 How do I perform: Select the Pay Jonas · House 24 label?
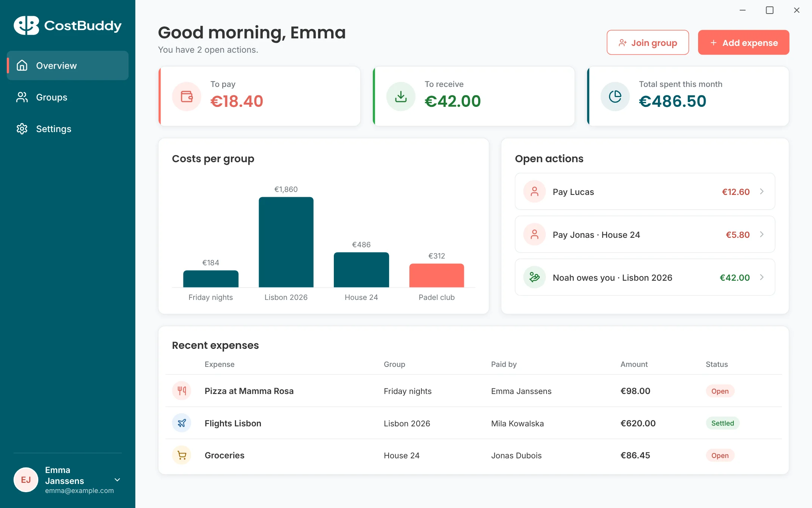click(596, 235)
